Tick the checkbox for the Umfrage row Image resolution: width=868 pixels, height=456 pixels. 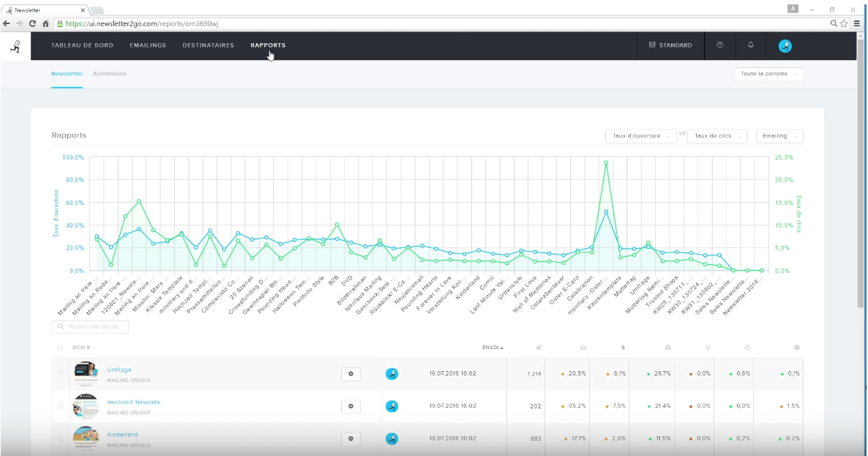click(61, 374)
